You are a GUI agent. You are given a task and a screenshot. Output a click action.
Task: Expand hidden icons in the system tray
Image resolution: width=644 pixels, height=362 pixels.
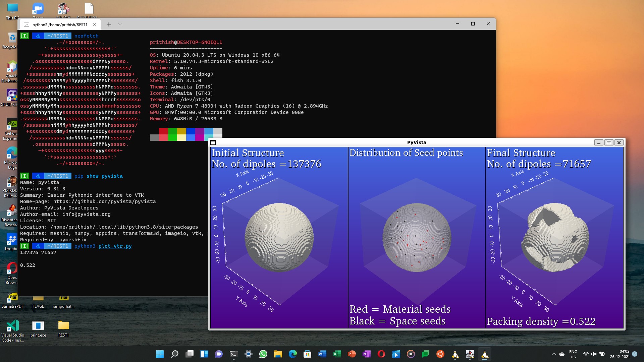pyautogui.click(x=554, y=354)
